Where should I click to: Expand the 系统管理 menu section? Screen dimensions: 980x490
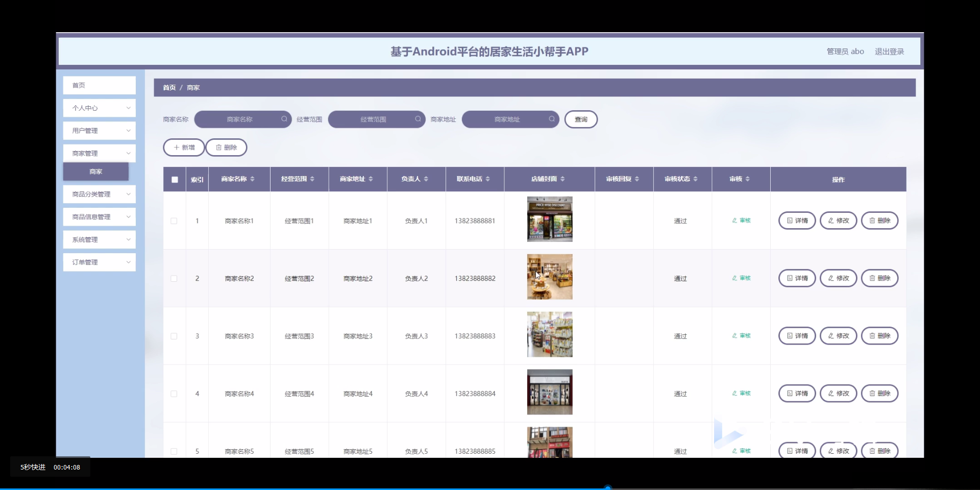pos(99,239)
